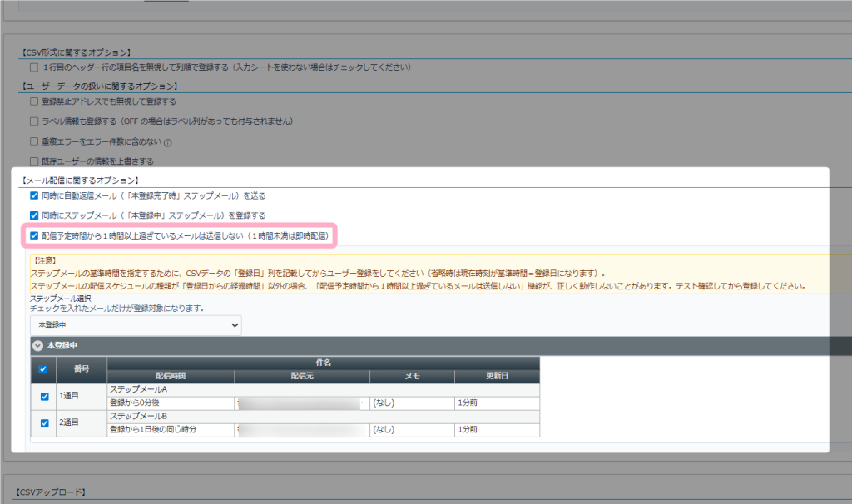Toggle the select-all checkbox in table header

tap(44, 369)
